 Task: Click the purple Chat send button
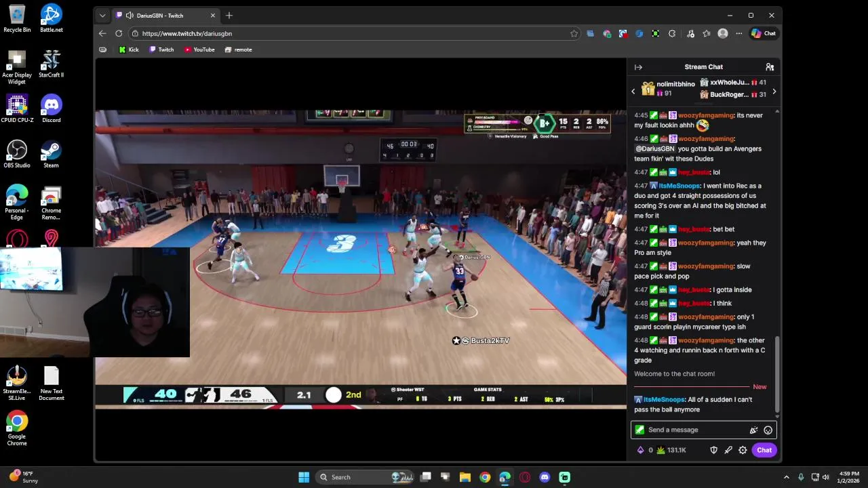click(764, 450)
